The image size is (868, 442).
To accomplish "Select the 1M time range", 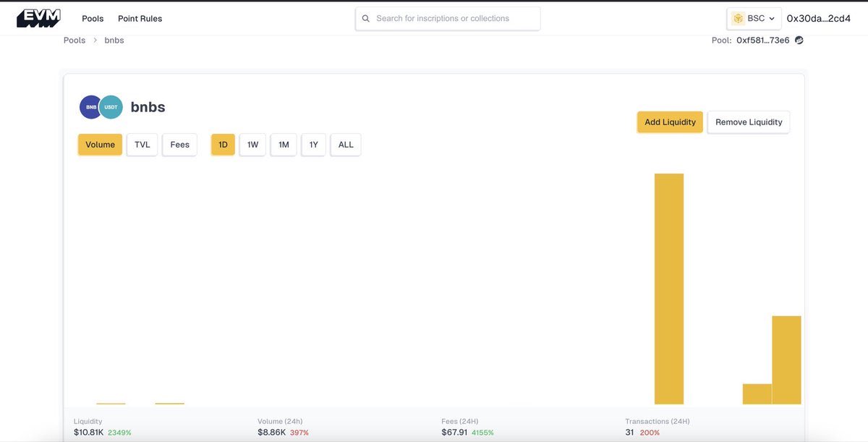I will (284, 145).
